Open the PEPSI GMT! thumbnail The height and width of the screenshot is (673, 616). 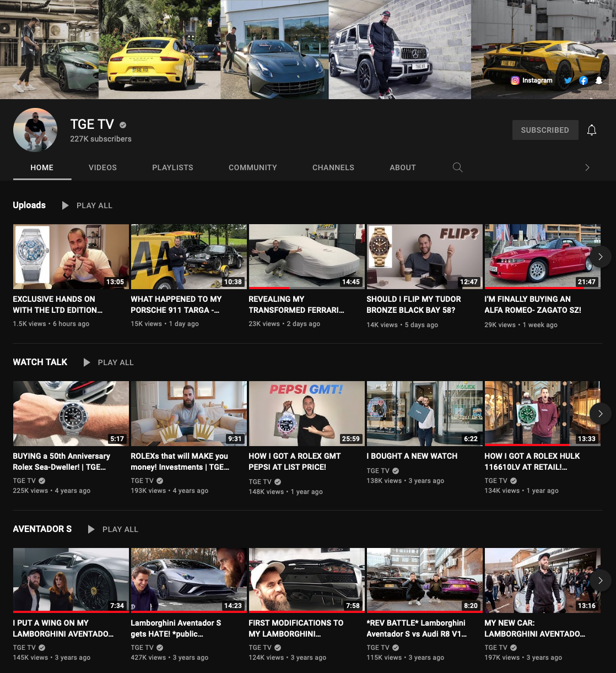point(307,414)
